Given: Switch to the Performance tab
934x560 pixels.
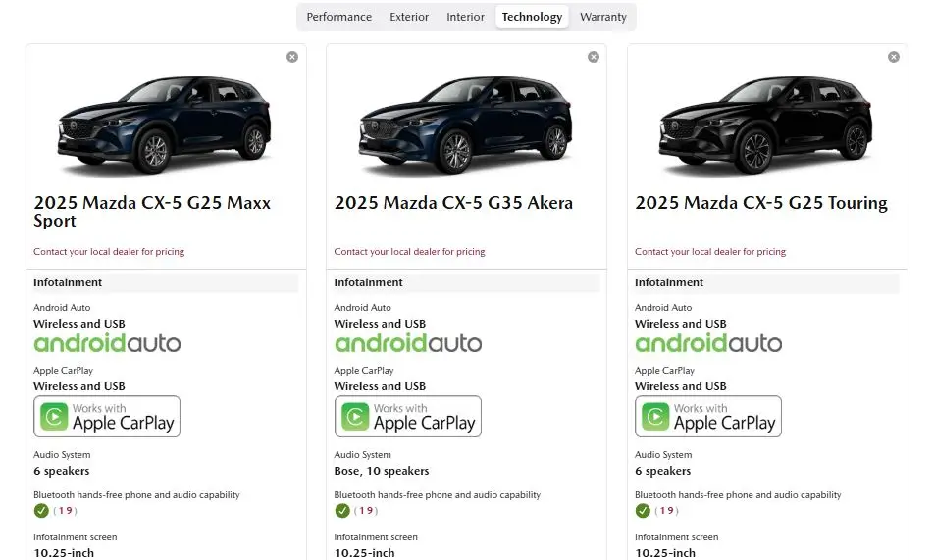Looking at the screenshot, I should coord(338,17).
